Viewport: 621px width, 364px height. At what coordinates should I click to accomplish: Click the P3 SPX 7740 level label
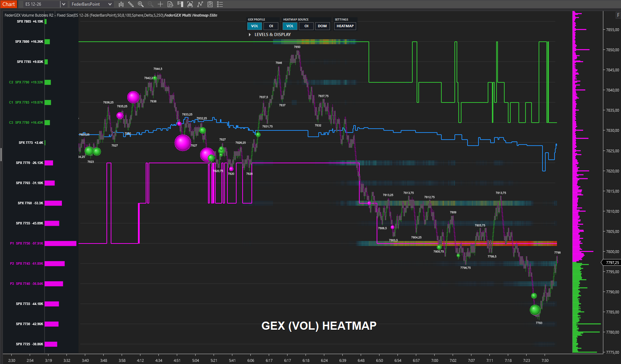pyautogui.click(x=27, y=284)
